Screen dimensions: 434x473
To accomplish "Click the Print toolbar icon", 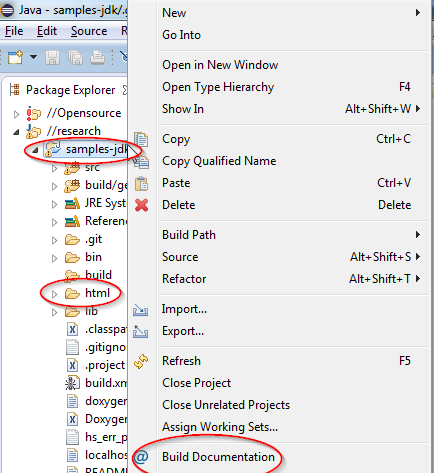I will pos(97,57).
